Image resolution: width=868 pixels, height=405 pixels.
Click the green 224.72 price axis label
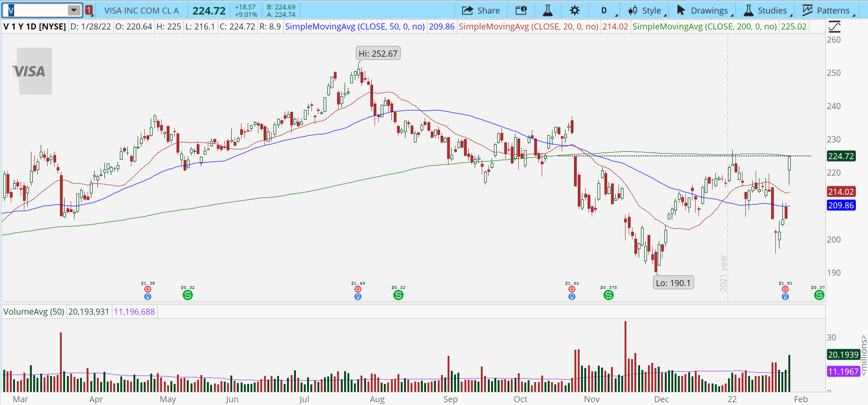click(841, 156)
